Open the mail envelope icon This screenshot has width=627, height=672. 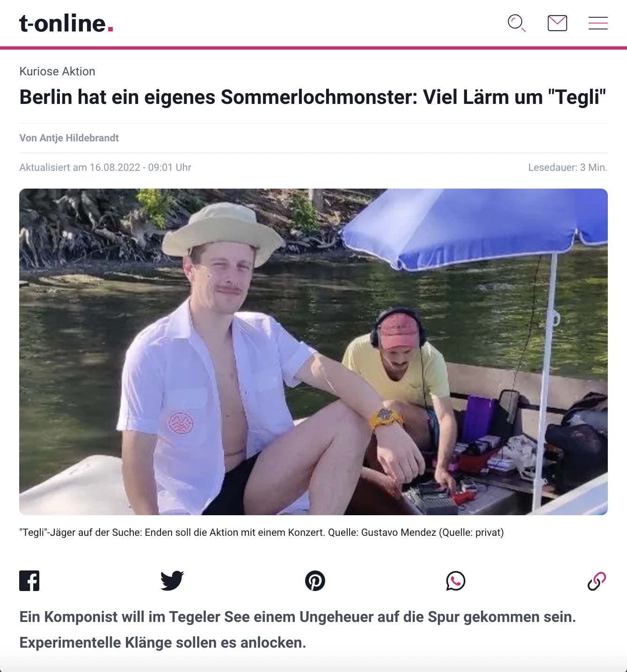(557, 23)
